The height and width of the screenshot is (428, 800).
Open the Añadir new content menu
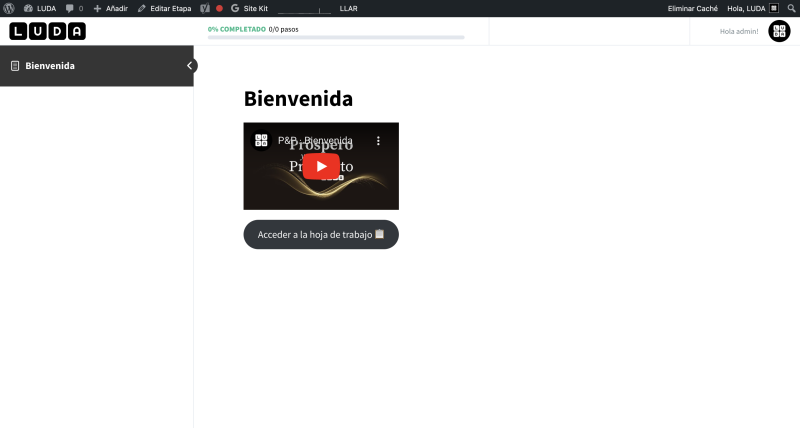(111, 8)
